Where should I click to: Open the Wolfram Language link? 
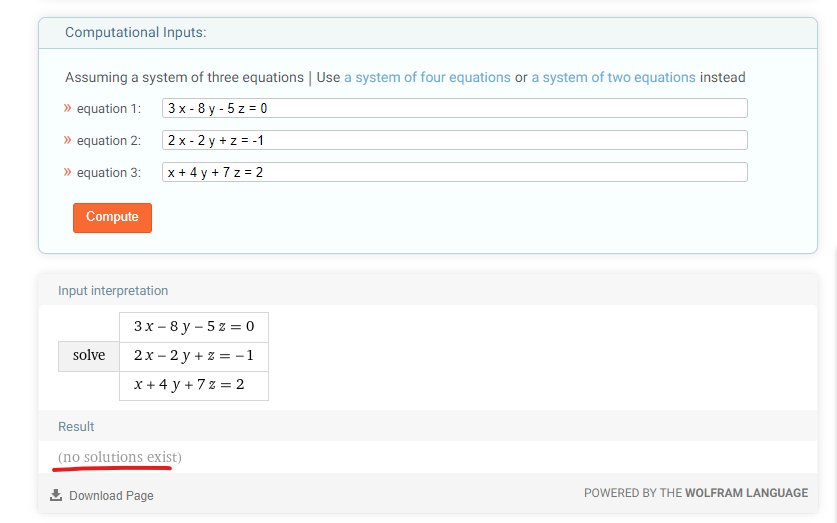[746, 493]
